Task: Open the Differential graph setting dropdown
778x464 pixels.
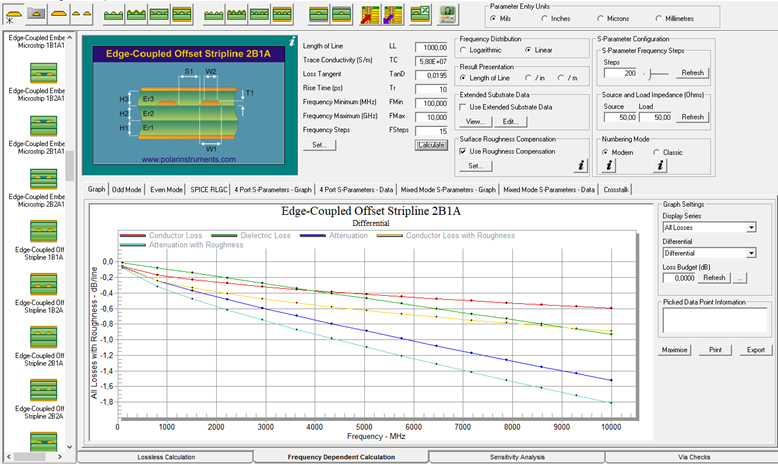Action: click(751, 253)
